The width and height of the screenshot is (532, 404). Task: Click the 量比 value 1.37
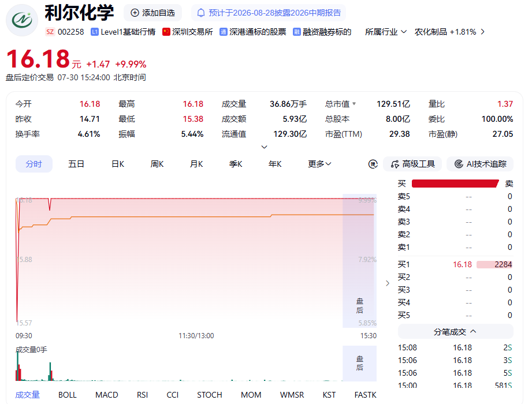click(505, 104)
